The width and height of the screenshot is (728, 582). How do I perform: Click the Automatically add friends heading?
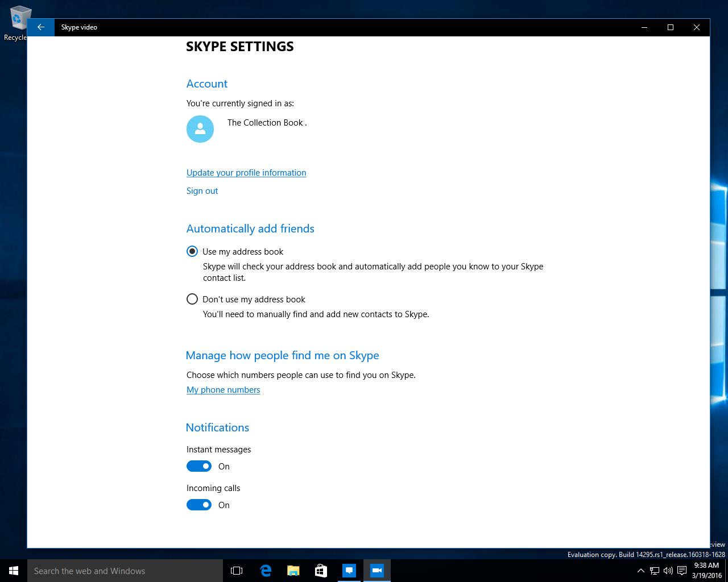[x=250, y=228]
